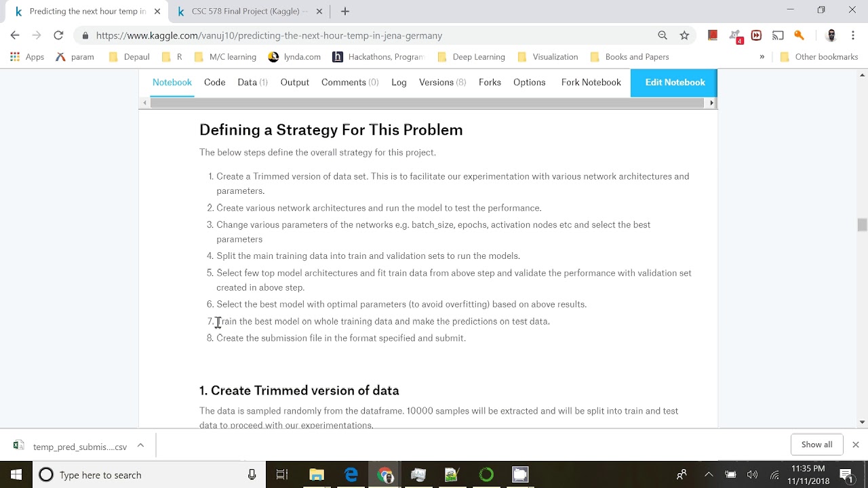Click the Type here to search box
The image size is (868, 488).
click(149, 474)
